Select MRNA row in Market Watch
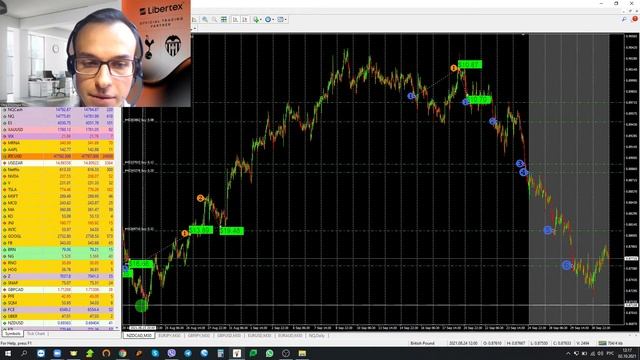The image size is (640, 360). 58,143
